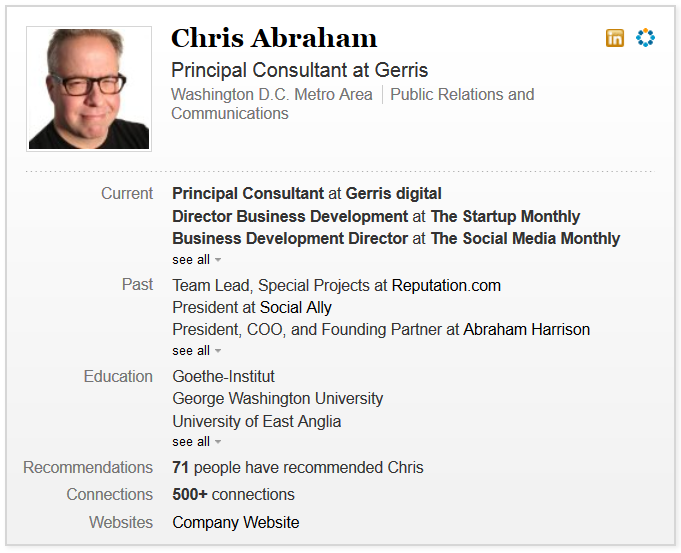Viewport: 681px width, 553px height.
Task: Click the Principal Consultant at Gerris headline
Action: tap(299, 70)
